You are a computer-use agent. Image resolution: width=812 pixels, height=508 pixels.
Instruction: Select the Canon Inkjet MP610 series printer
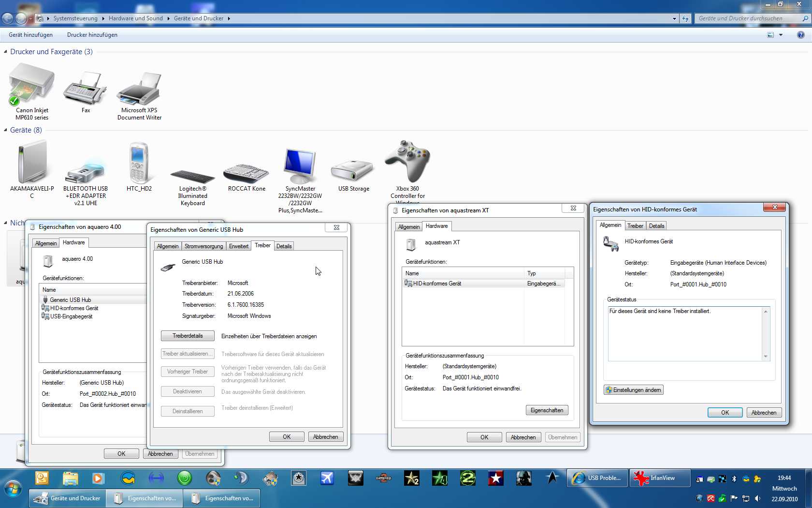32,92
